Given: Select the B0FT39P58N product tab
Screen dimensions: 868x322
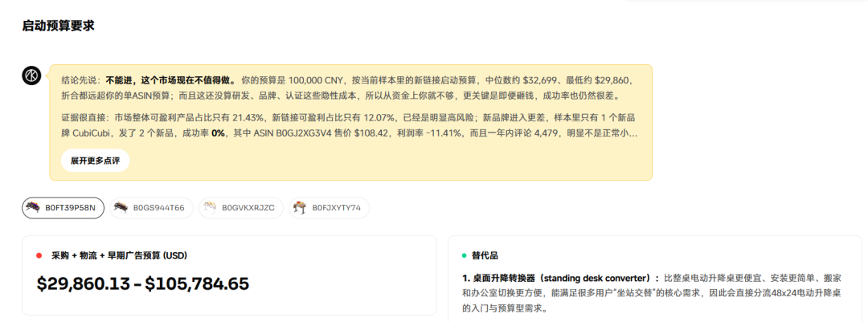Looking at the screenshot, I should tap(63, 208).
